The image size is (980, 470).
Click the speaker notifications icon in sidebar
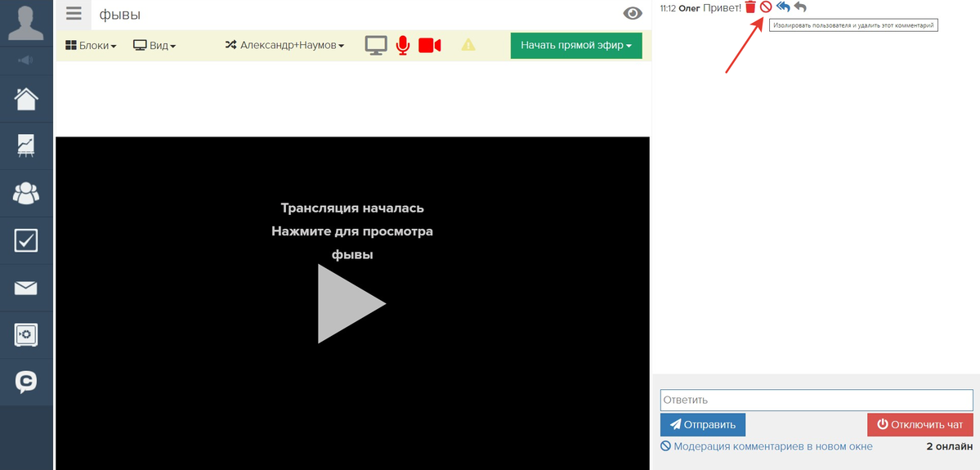[26, 60]
